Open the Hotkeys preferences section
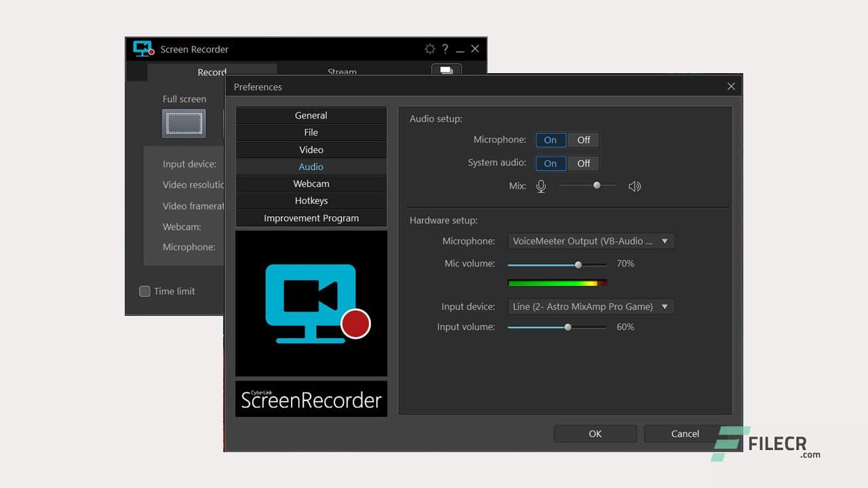 (x=311, y=200)
